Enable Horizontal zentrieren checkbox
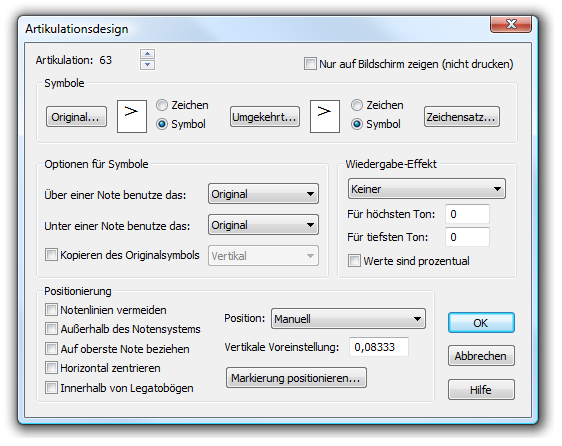The width and height of the screenshot is (562, 446). [x=51, y=368]
